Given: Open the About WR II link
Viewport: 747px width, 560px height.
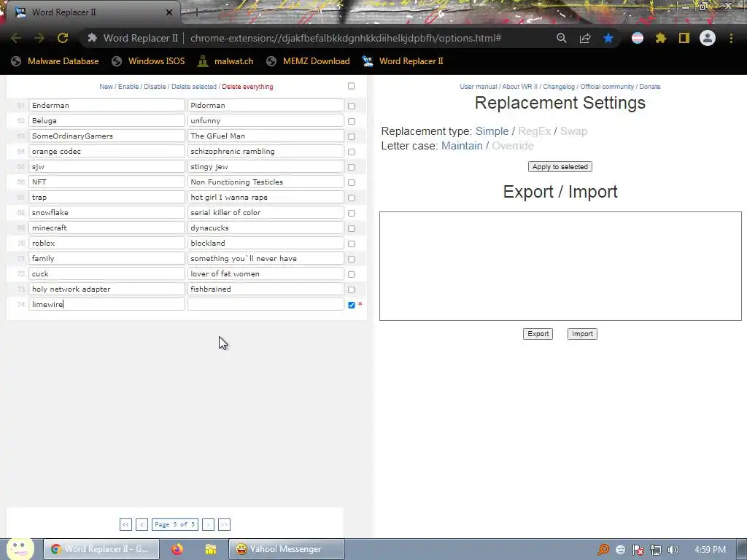Looking at the screenshot, I should pyautogui.click(x=519, y=87).
